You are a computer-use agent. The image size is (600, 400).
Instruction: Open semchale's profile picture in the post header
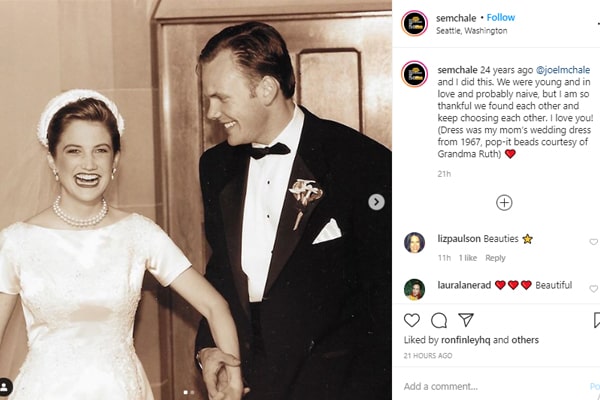[414, 23]
